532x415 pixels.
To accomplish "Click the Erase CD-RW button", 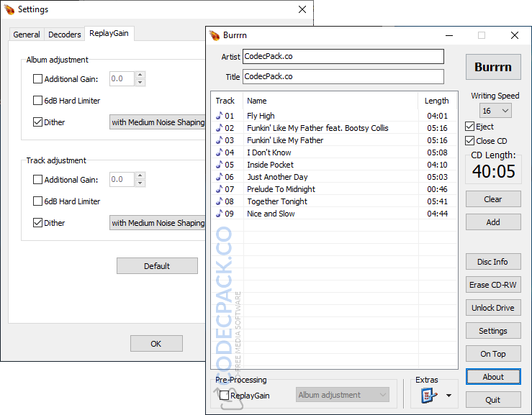I will pyautogui.click(x=492, y=285).
